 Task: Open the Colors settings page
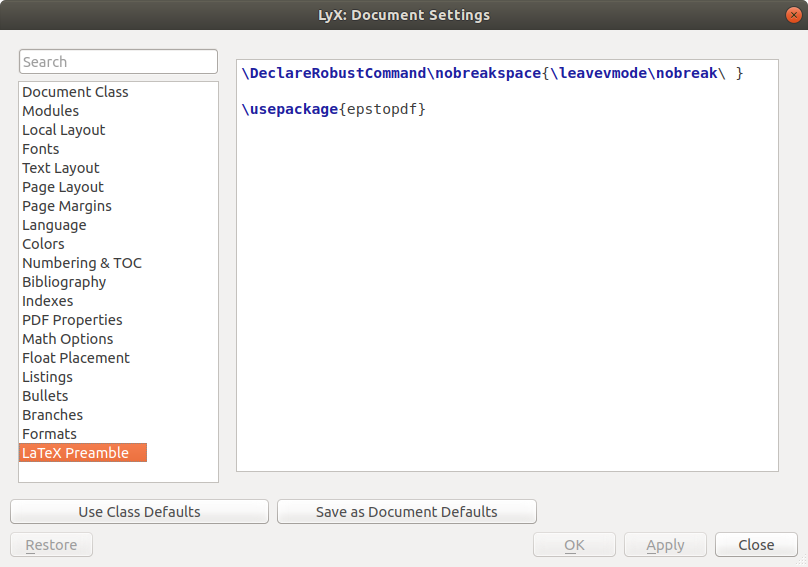point(43,244)
